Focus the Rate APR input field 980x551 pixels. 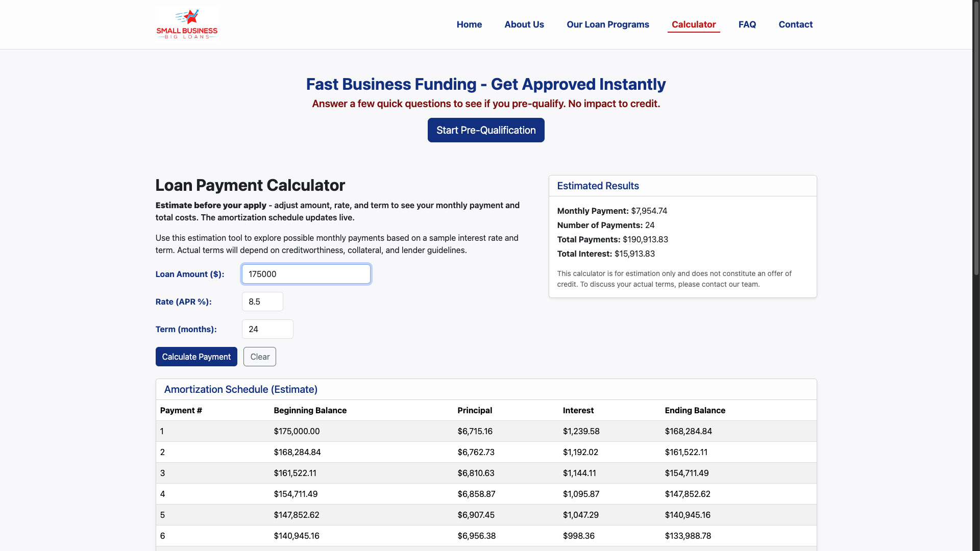[x=262, y=302]
